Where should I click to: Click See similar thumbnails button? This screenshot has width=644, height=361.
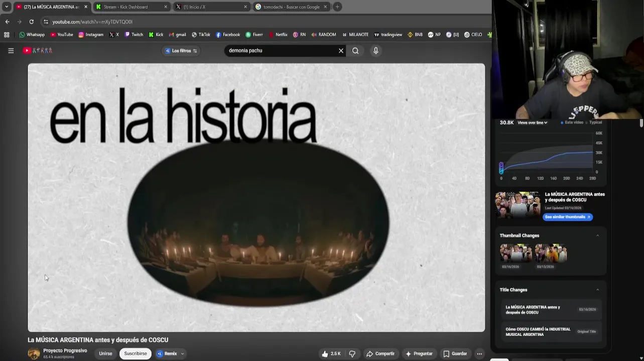[568, 217]
